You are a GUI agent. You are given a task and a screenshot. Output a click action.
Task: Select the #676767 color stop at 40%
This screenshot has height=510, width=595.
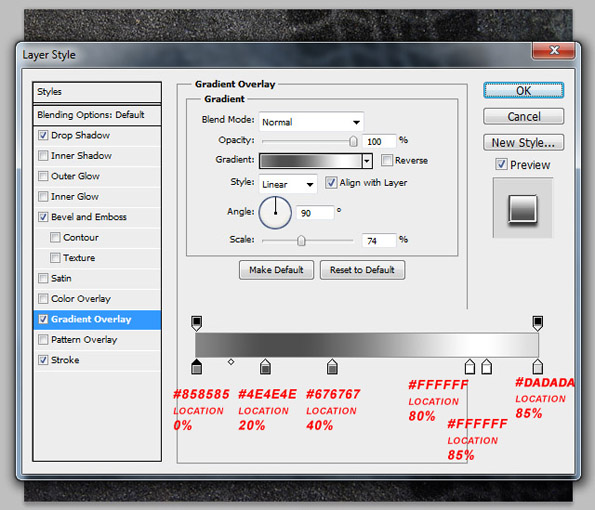[332, 367]
